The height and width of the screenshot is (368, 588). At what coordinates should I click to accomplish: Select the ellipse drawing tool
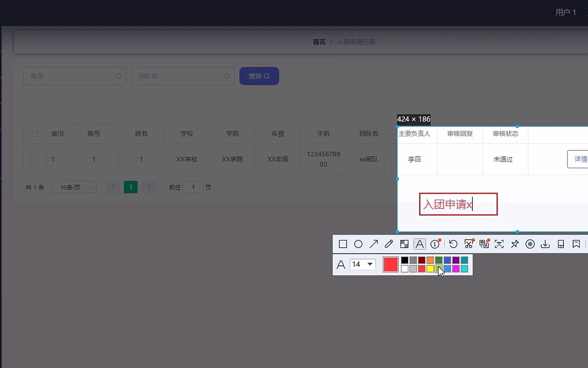tap(358, 244)
